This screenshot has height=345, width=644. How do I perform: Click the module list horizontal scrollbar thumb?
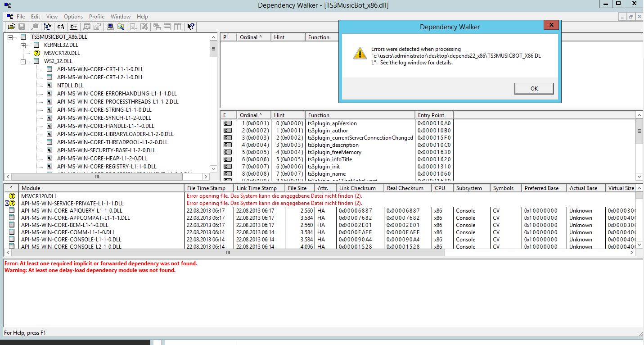pyautogui.click(x=228, y=253)
